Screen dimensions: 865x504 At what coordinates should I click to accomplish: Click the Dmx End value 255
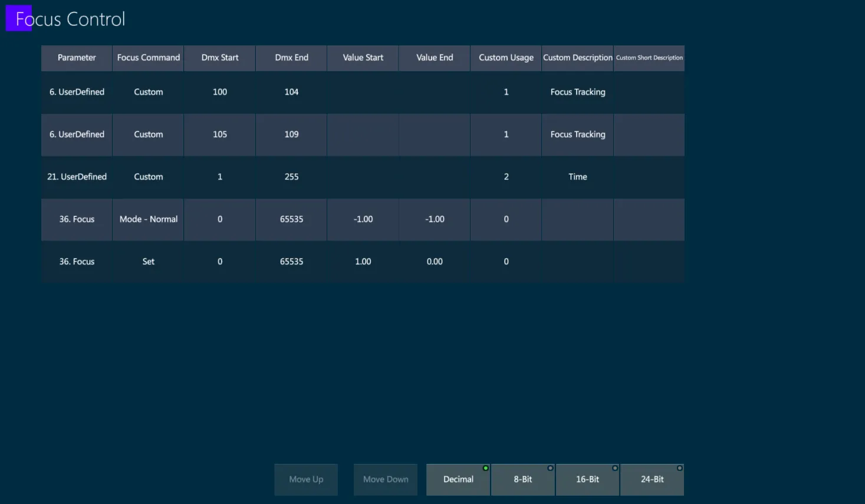pos(291,177)
